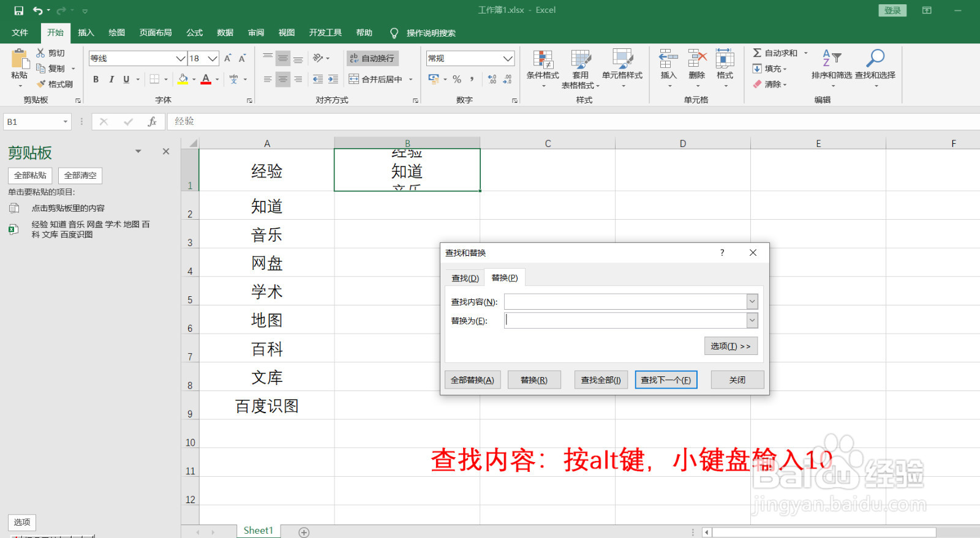Viewport: 980px width, 538px height.
Task: Open the font color dropdown arrow
Action: 217,79
